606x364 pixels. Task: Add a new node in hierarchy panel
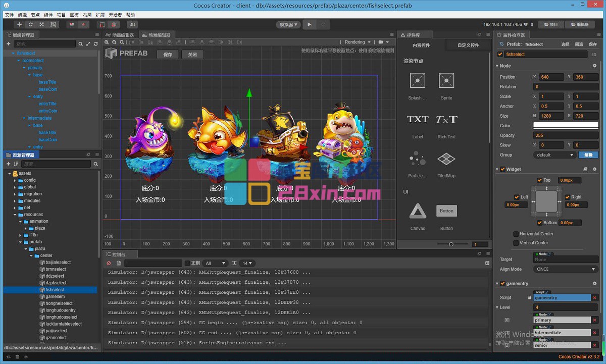coord(8,44)
